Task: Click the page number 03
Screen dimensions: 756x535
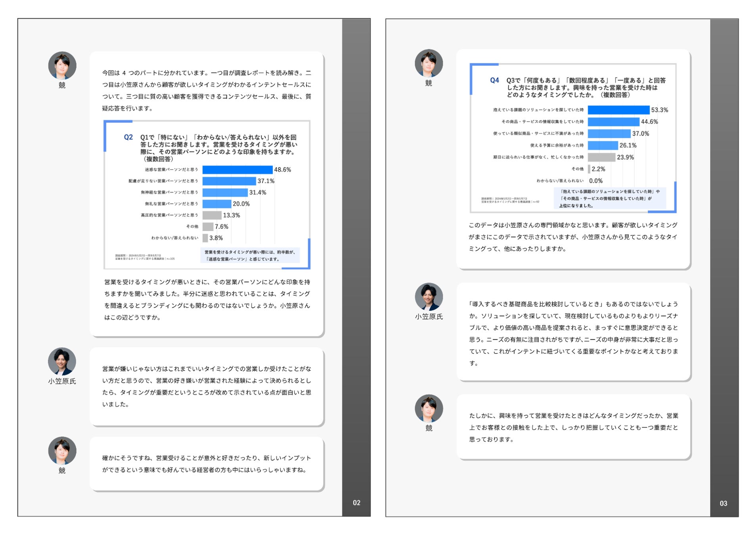Action: click(723, 503)
